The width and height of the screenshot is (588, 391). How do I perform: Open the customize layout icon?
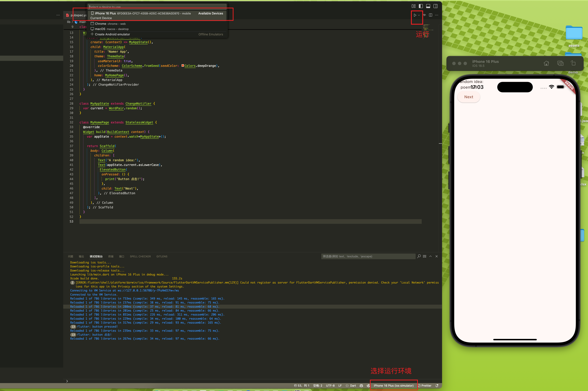(414, 6)
